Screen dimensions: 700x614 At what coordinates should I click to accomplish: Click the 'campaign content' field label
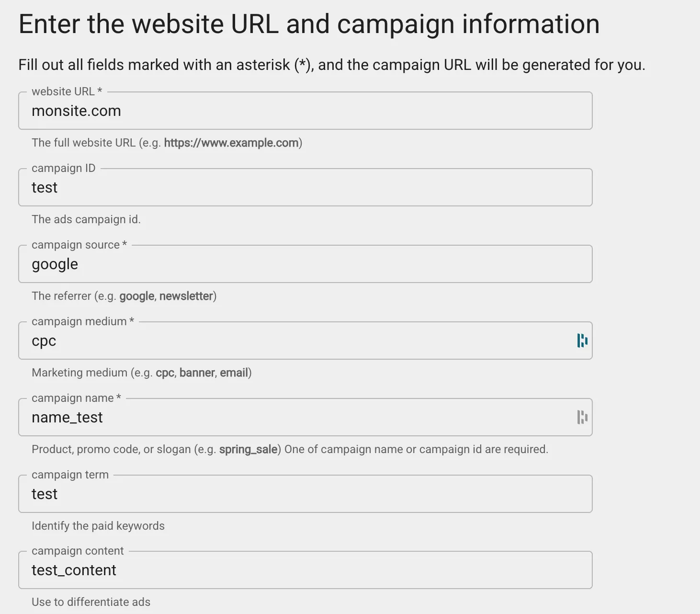point(78,551)
